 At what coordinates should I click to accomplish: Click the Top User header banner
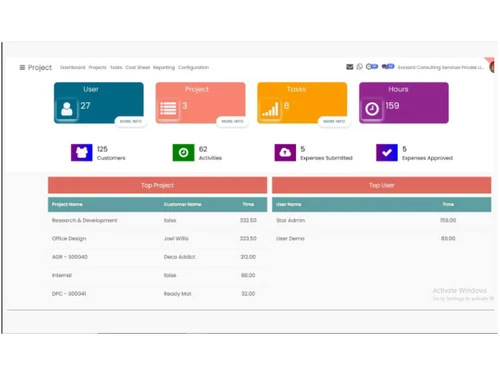(x=381, y=185)
